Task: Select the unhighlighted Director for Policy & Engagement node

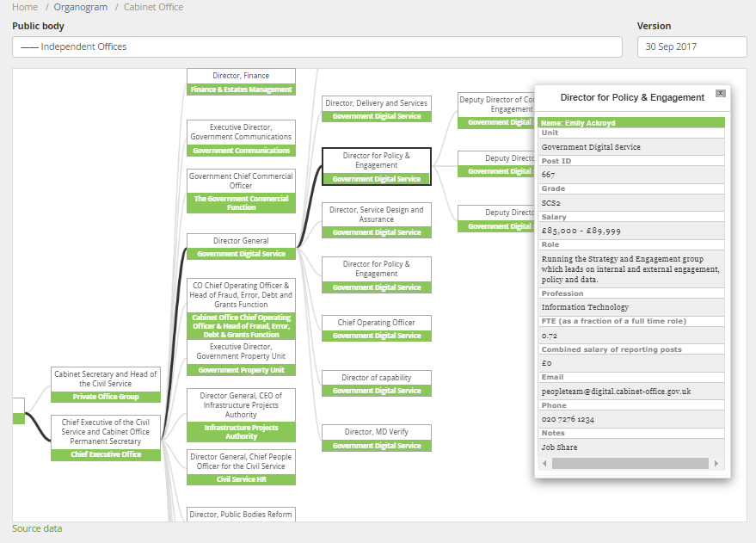Action: coord(377,275)
